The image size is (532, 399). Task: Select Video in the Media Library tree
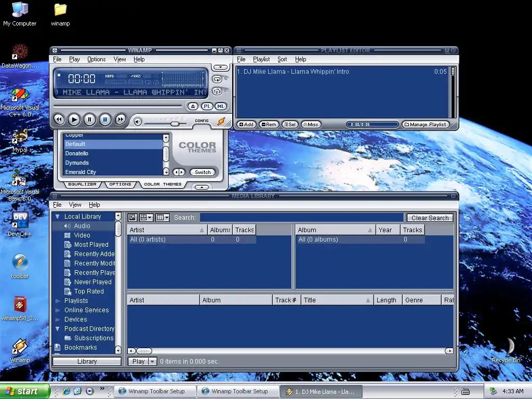(82, 235)
